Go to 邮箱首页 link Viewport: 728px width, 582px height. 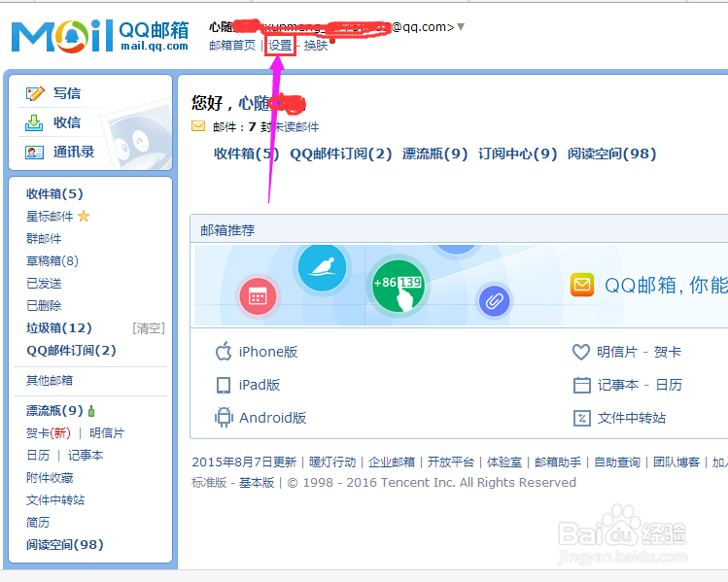click(x=232, y=45)
